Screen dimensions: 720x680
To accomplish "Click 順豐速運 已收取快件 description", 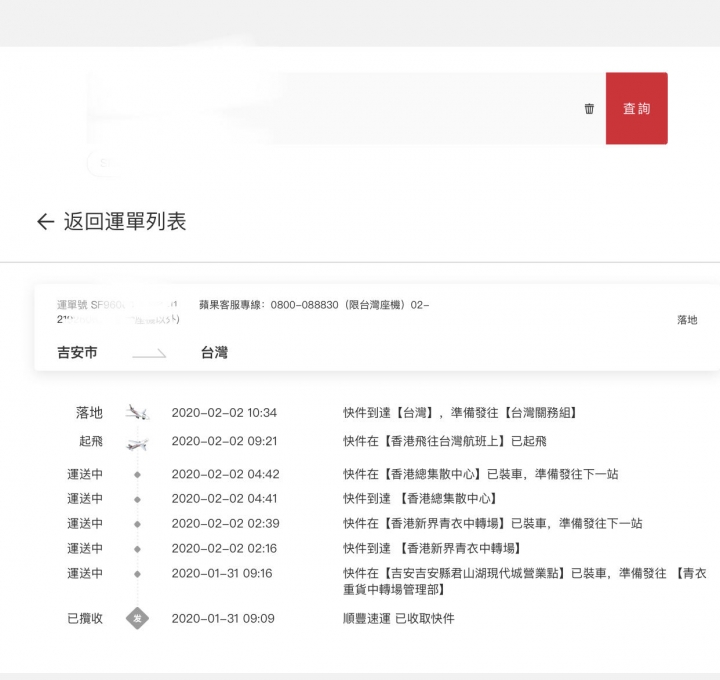I will coord(399,618).
